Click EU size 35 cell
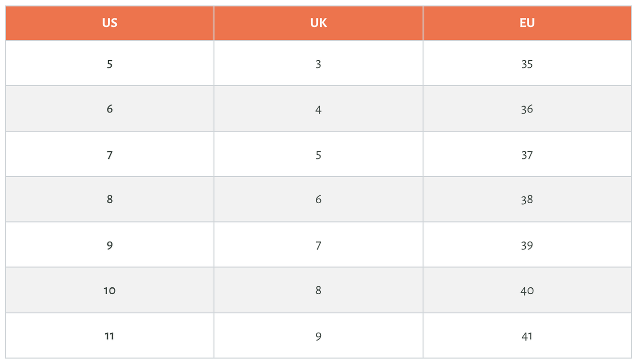 pyautogui.click(x=527, y=63)
